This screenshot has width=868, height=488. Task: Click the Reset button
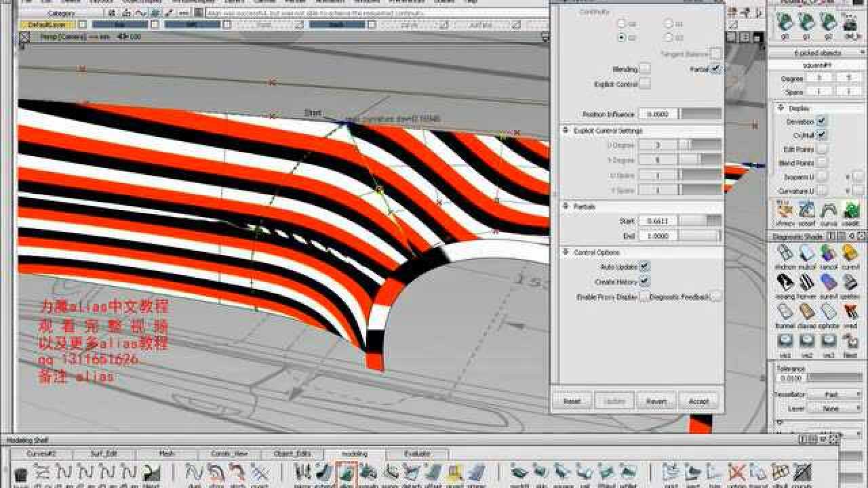572,401
